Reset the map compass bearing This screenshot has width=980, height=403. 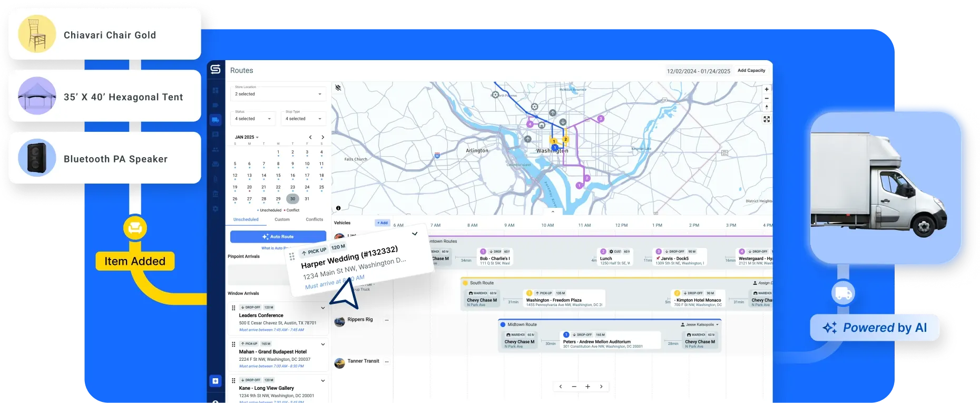point(767,107)
